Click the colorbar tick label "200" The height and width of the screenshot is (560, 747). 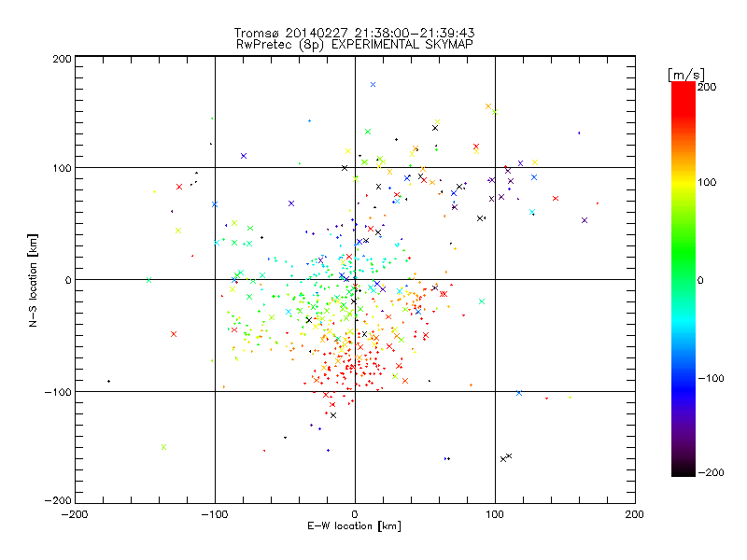[707, 87]
